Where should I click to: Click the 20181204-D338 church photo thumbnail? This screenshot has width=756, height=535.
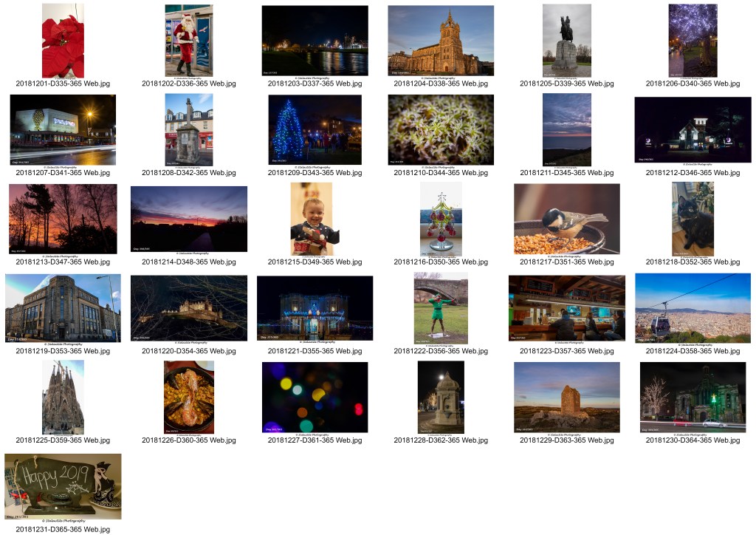(441, 41)
